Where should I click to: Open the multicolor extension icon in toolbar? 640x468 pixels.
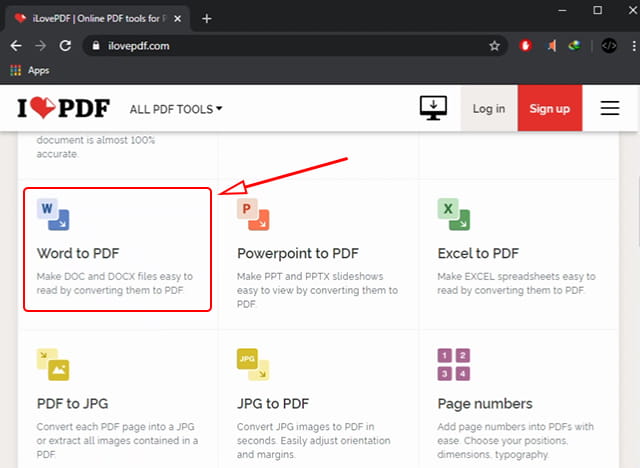click(575, 46)
